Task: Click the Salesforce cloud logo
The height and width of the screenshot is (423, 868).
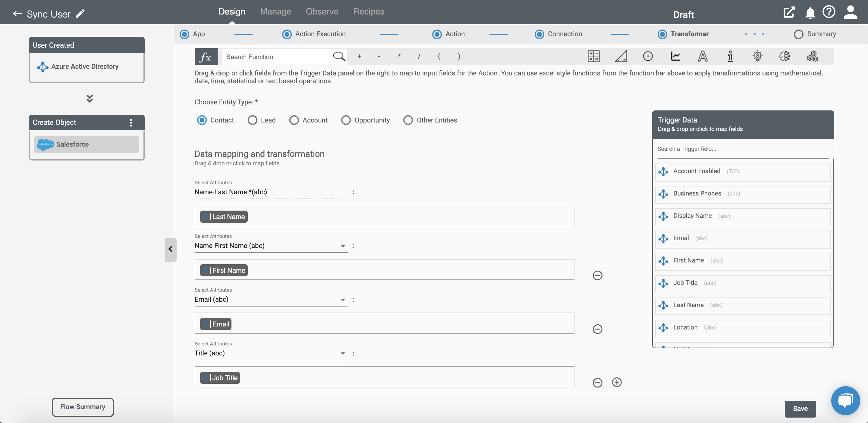Action: point(45,145)
